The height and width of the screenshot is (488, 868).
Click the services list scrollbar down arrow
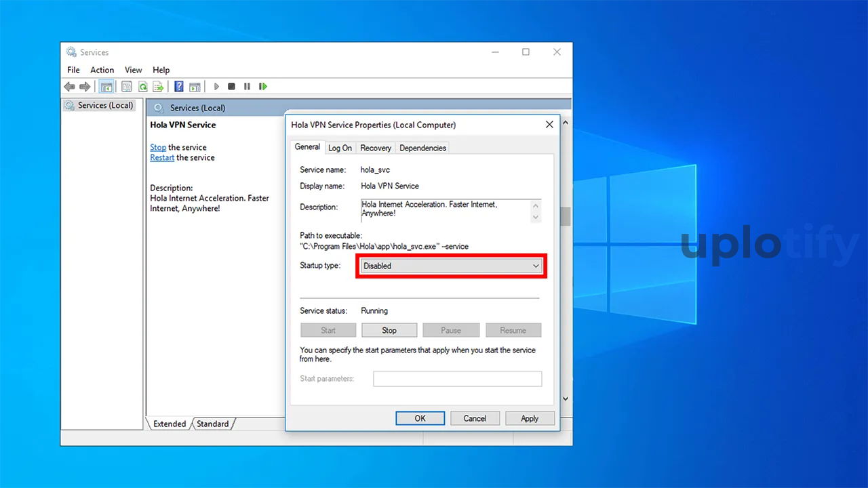point(566,399)
